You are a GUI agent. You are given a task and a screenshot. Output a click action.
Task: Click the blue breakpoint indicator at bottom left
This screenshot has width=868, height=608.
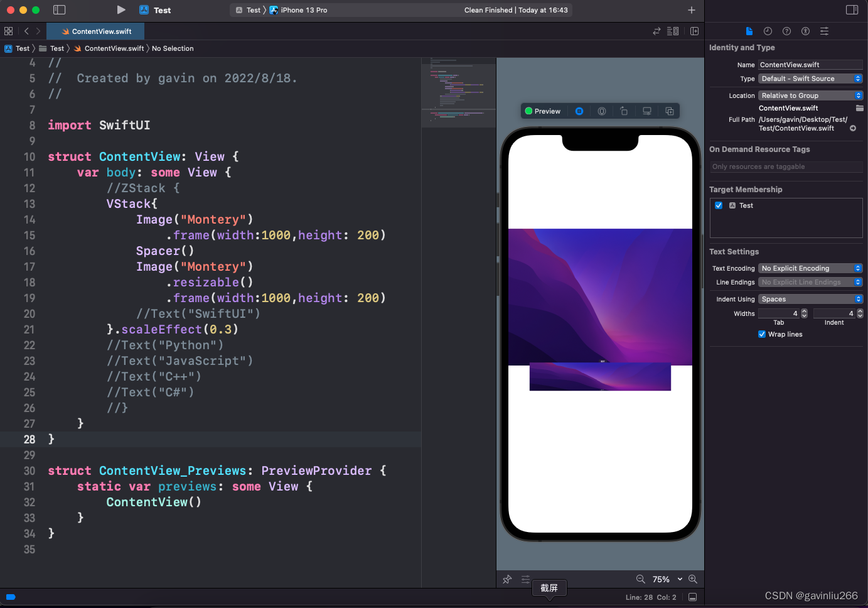click(11, 597)
